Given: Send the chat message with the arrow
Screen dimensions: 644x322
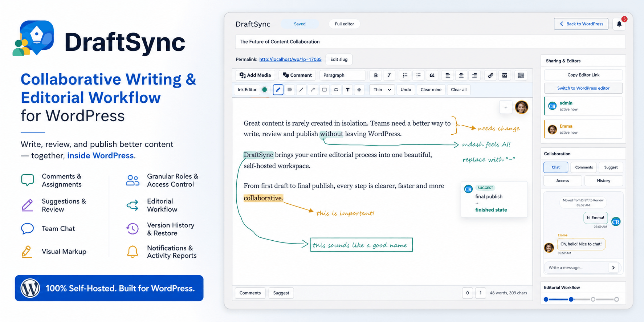Looking at the screenshot, I should tap(614, 268).
